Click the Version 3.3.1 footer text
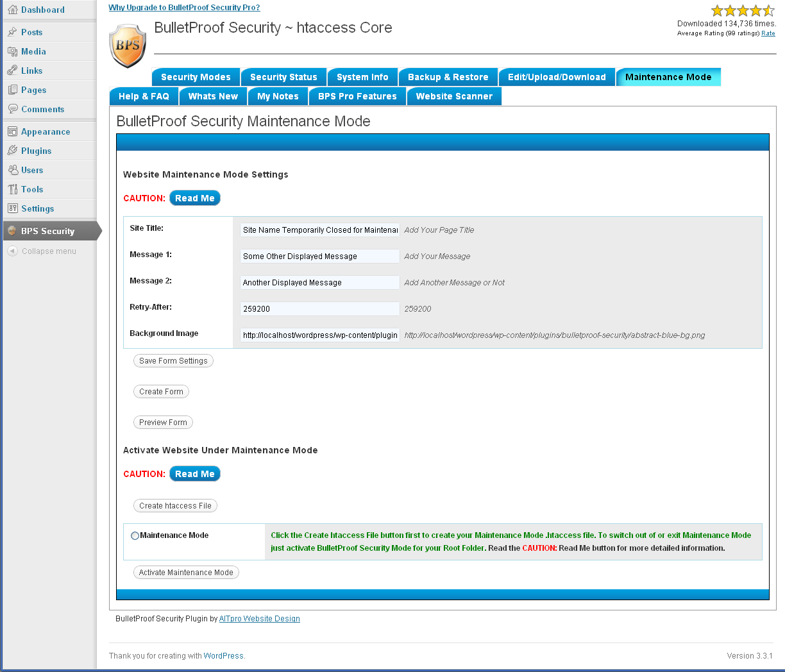 (x=750, y=656)
